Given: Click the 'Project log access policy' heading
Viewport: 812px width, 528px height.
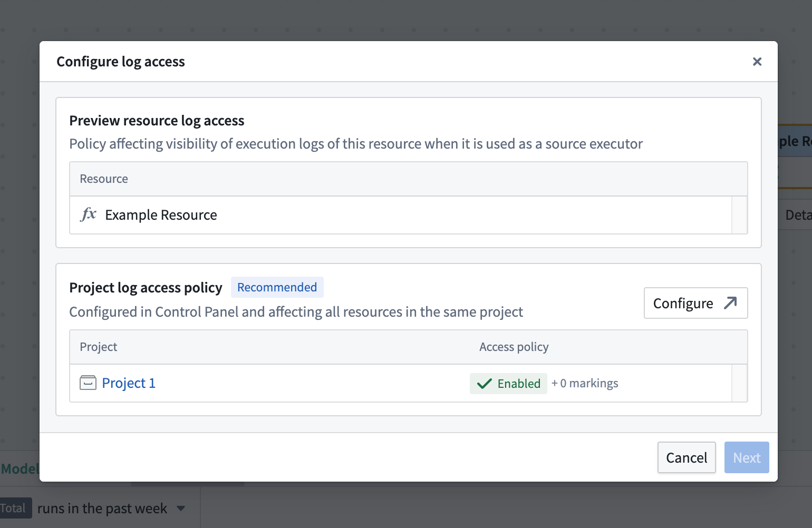Looking at the screenshot, I should [146, 288].
